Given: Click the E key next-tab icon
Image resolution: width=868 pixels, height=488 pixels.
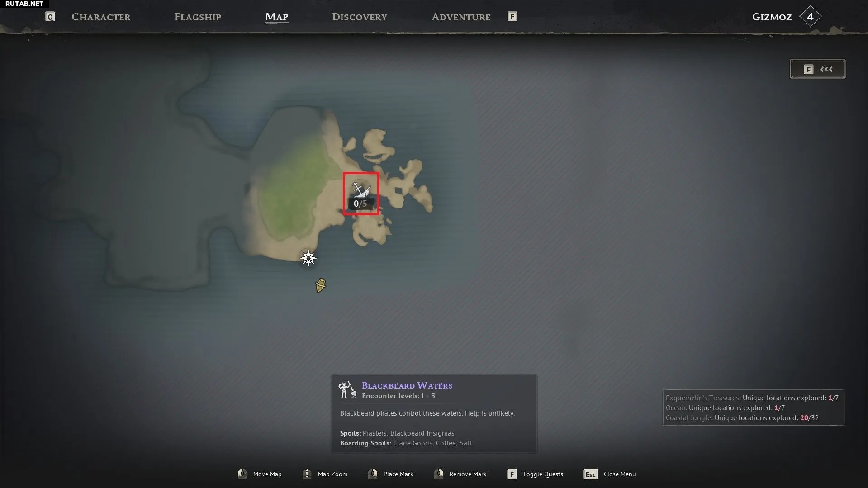Looking at the screenshot, I should point(512,17).
